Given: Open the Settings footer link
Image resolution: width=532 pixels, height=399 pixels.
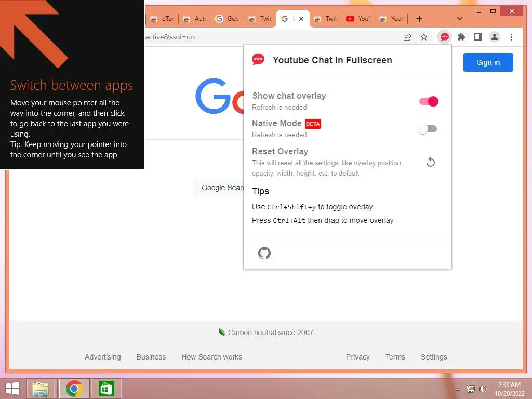Looking at the screenshot, I should coord(434,357).
